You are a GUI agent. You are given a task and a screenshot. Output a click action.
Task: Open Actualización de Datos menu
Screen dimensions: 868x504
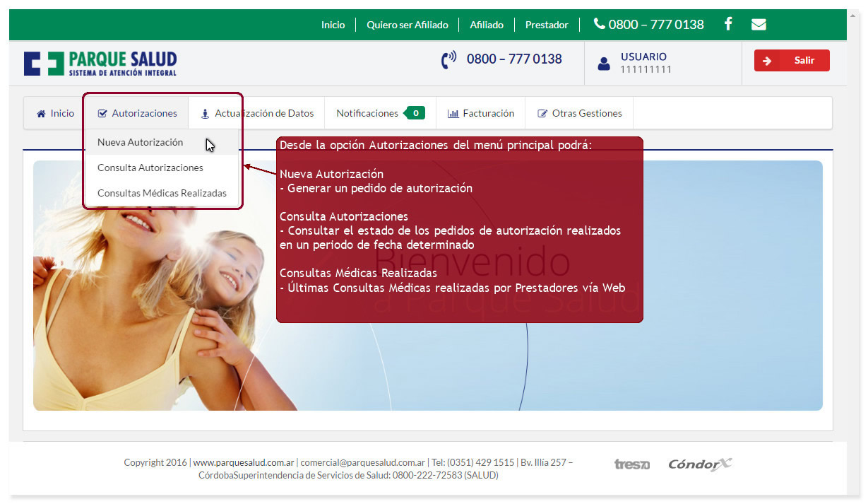coord(257,113)
